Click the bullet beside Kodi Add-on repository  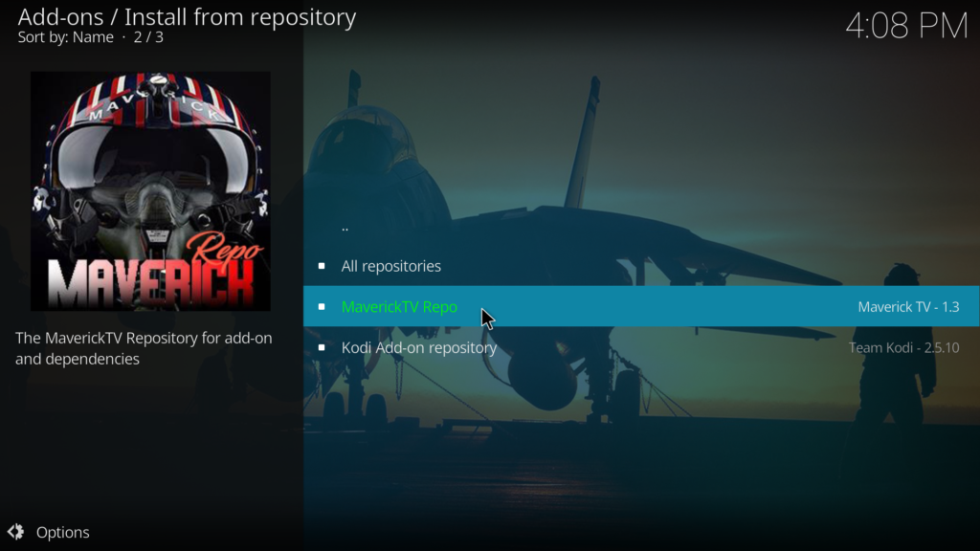pyautogui.click(x=322, y=347)
